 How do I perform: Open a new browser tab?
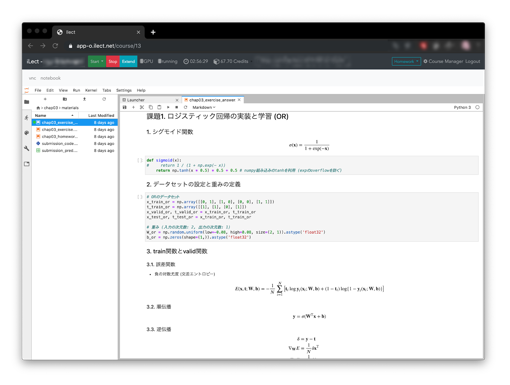point(153,32)
